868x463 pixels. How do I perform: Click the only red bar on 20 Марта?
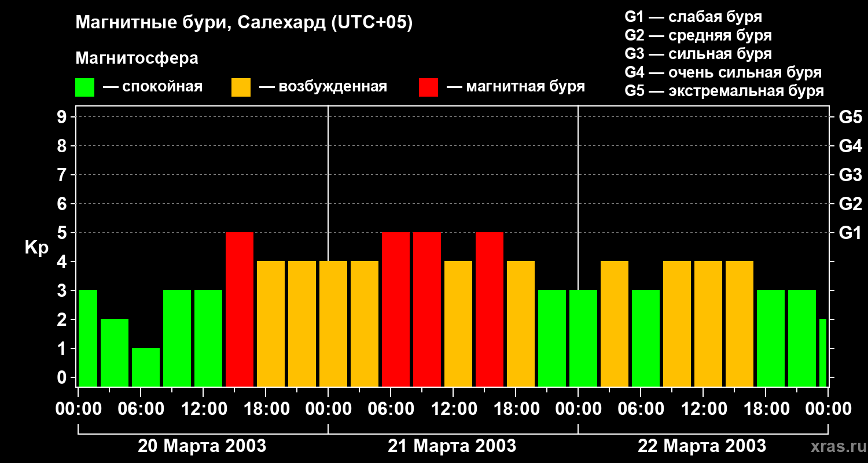pyautogui.click(x=240, y=310)
